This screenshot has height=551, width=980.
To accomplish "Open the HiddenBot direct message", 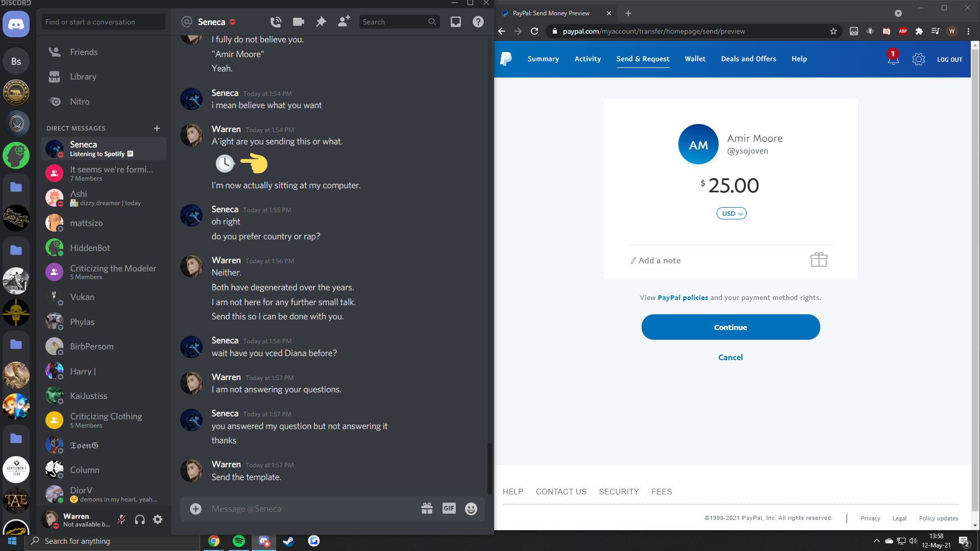I will pos(104,248).
